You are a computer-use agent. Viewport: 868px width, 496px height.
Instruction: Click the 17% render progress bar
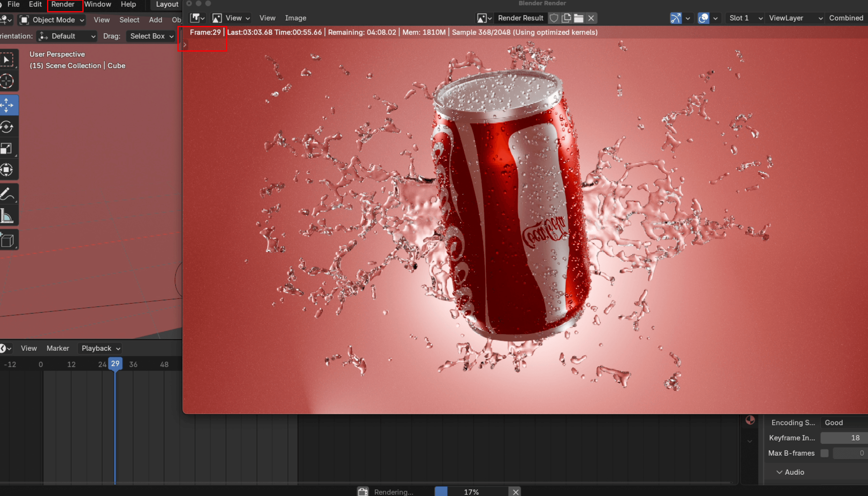click(472, 492)
